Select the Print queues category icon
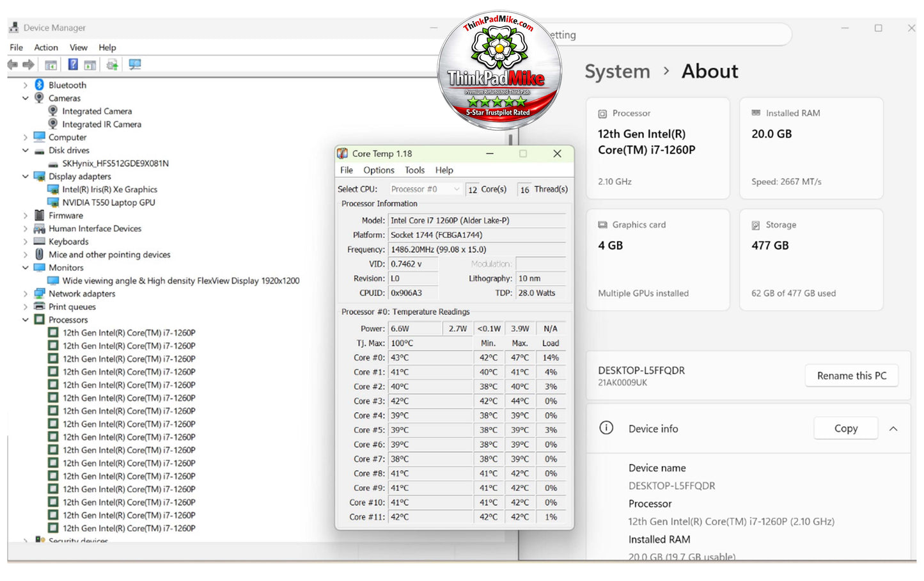Viewport: 924px width, 581px height. pos(39,306)
